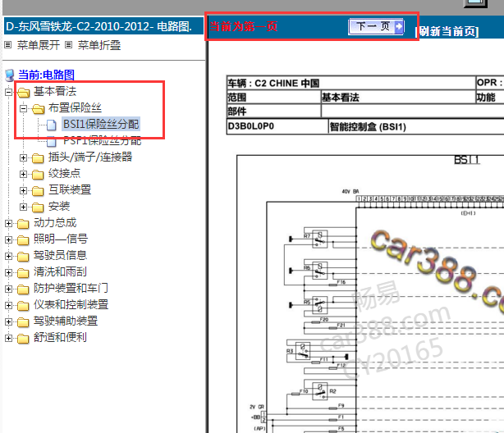The image size is (504, 433).
Task: Click 菜单展开 to expand menu
Action: click(x=39, y=45)
